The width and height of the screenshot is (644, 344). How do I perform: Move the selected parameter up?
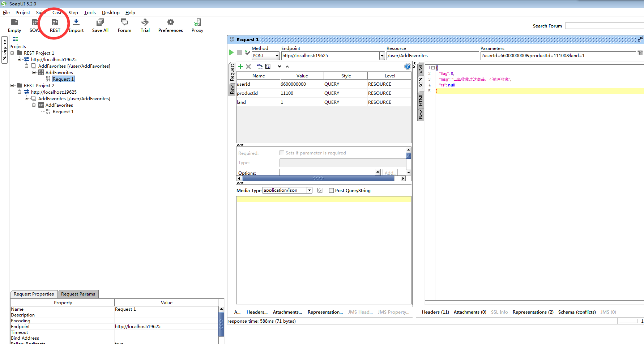coord(287,67)
